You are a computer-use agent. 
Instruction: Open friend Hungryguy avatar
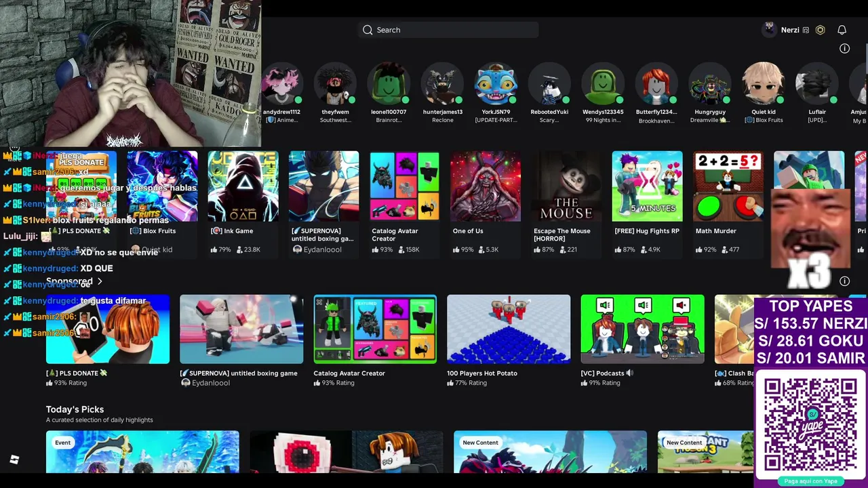[x=710, y=84]
